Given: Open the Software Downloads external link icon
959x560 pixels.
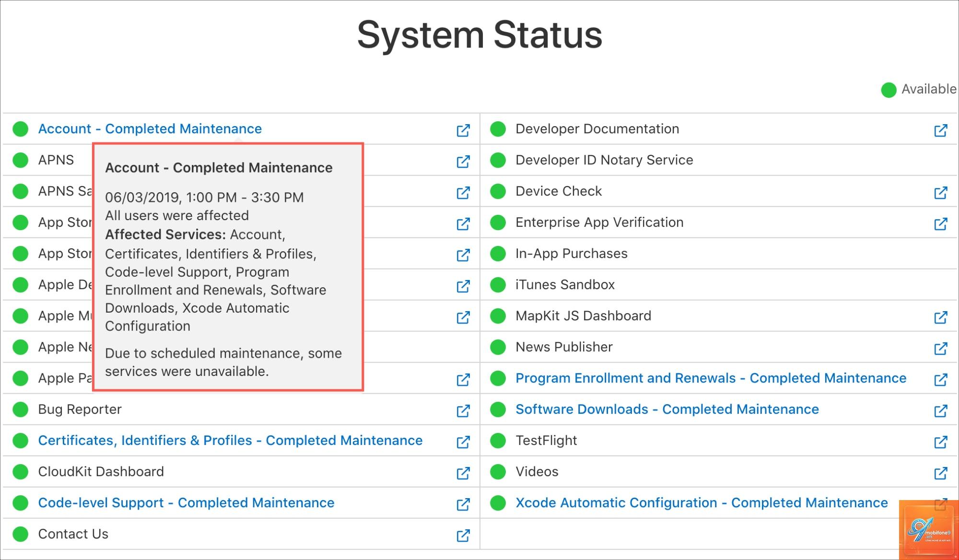Looking at the screenshot, I should point(941,410).
